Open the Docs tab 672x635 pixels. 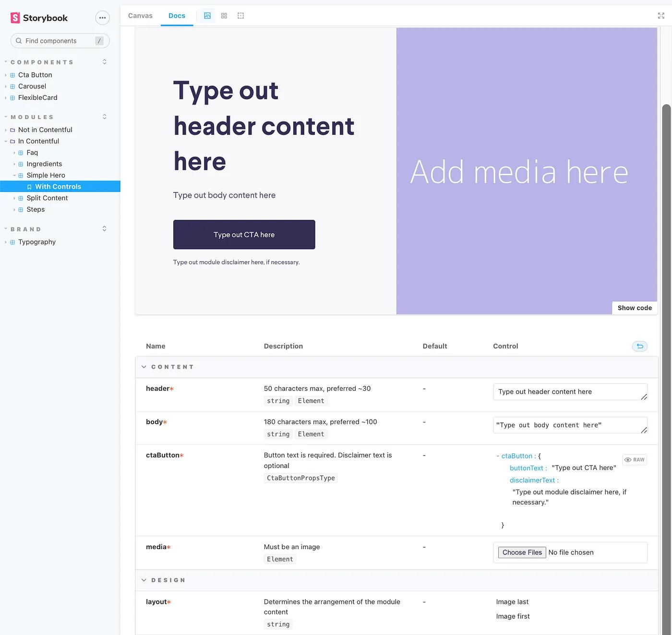pos(177,15)
